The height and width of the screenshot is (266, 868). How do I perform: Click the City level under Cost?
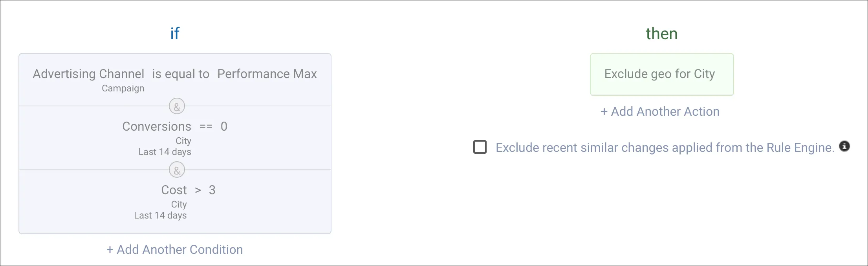(x=179, y=204)
